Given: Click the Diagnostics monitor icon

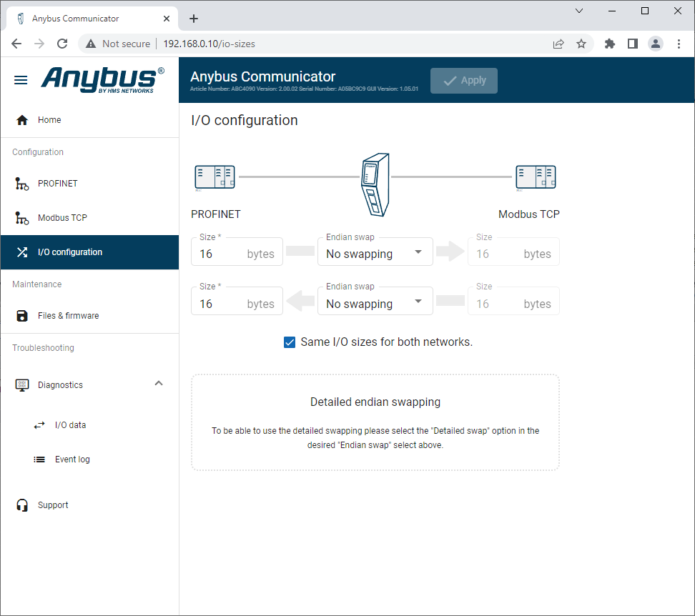Looking at the screenshot, I should click(22, 385).
